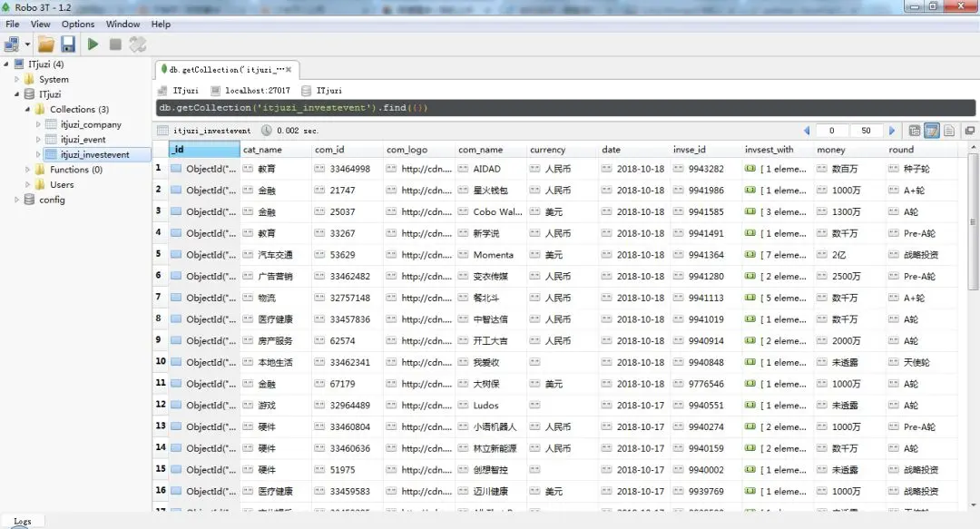Expand the itjuzi_company collection

[38, 124]
